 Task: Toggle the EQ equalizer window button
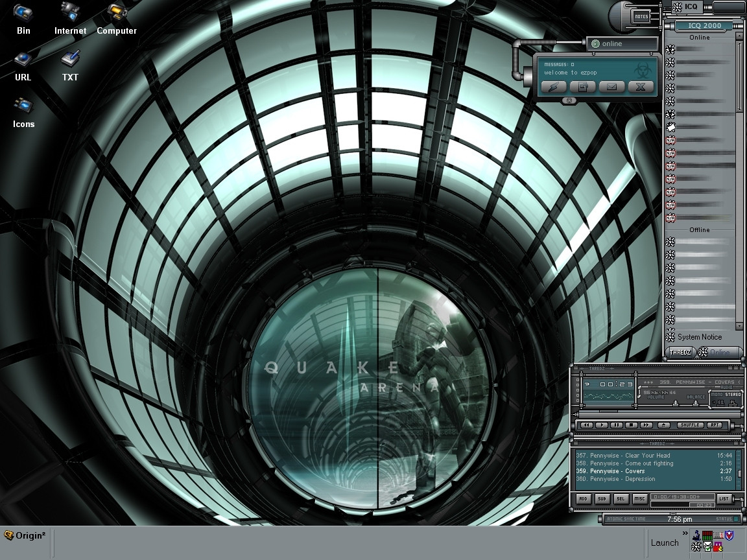click(x=721, y=403)
